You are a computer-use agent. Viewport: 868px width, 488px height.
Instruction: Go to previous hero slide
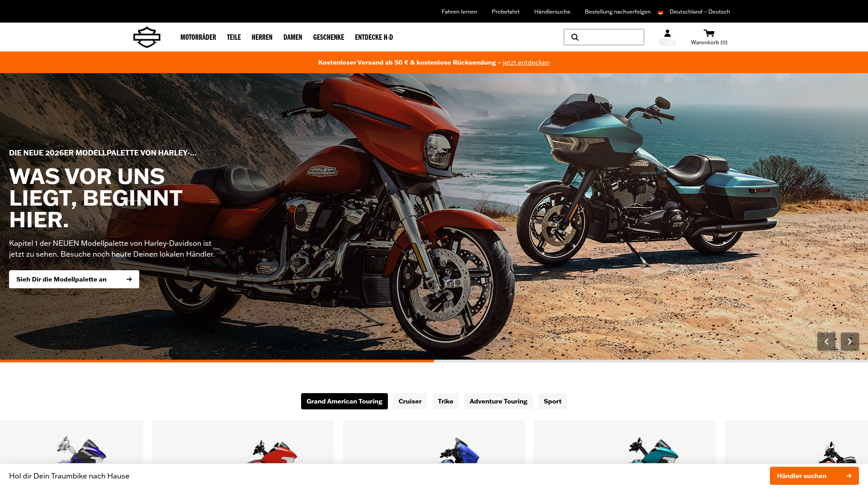tap(826, 342)
